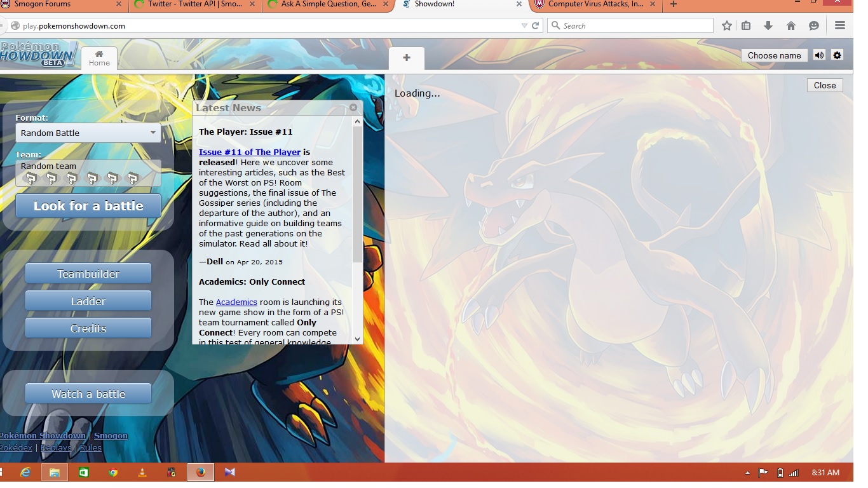Open the Rules footer link
The height and width of the screenshot is (488, 868).
point(90,447)
